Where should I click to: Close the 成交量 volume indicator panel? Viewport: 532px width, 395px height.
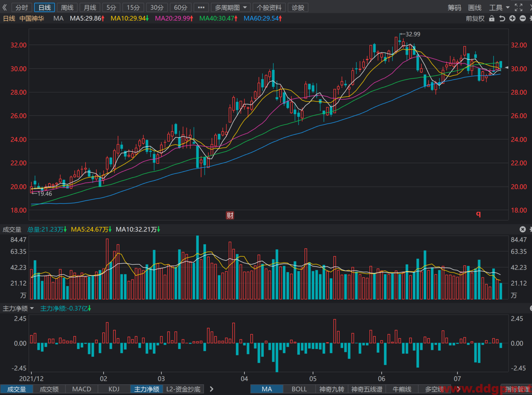pos(523,229)
